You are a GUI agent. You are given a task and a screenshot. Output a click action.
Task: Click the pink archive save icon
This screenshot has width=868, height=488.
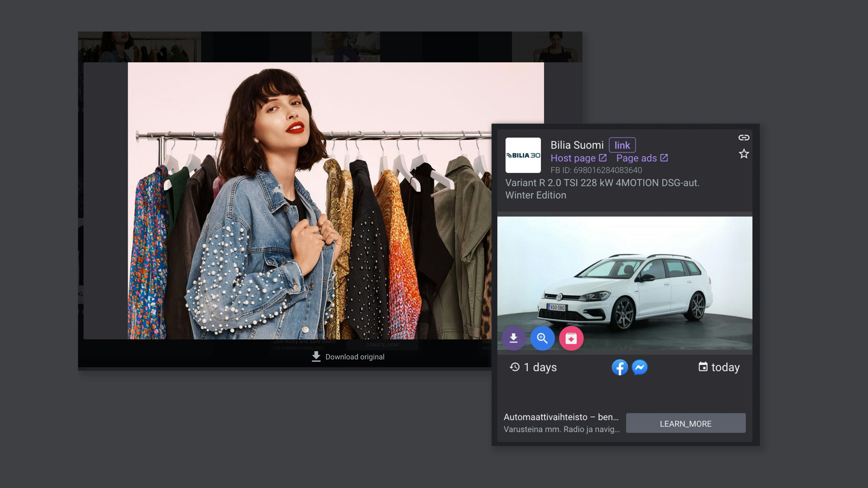tap(571, 338)
